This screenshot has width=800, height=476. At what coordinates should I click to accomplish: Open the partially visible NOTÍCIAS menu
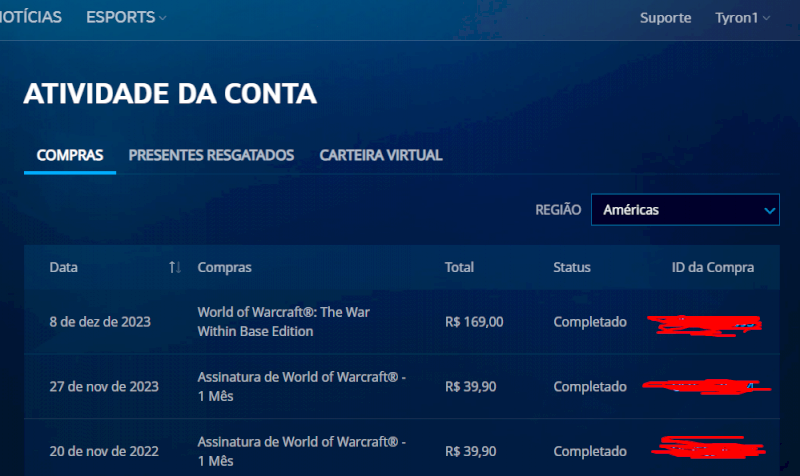coord(31,17)
